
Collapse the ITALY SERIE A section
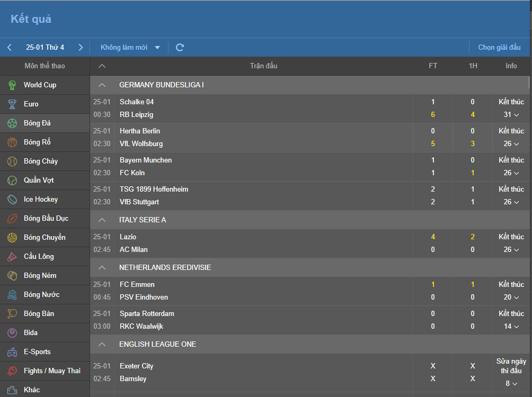102,220
